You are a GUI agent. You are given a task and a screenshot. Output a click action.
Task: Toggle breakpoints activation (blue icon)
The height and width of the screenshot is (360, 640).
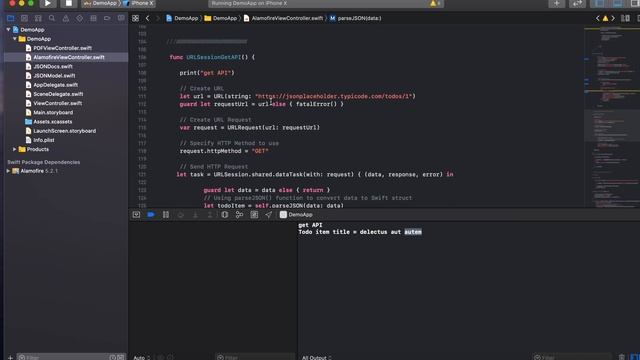(x=151, y=215)
